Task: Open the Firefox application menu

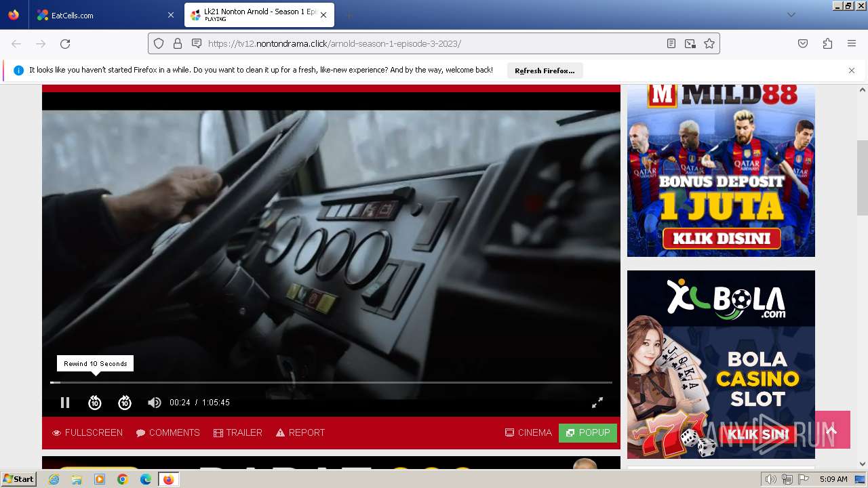Action: click(852, 43)
